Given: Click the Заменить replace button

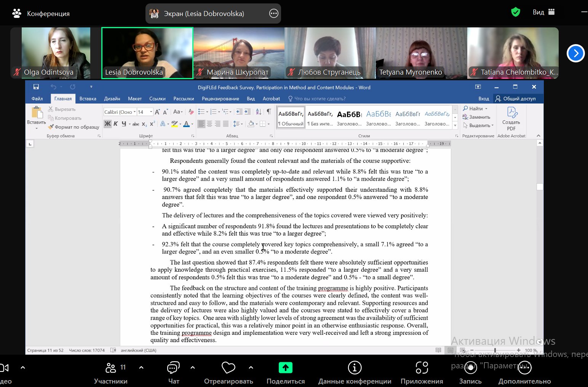Looking at the screenshot, I should point(476,117).
